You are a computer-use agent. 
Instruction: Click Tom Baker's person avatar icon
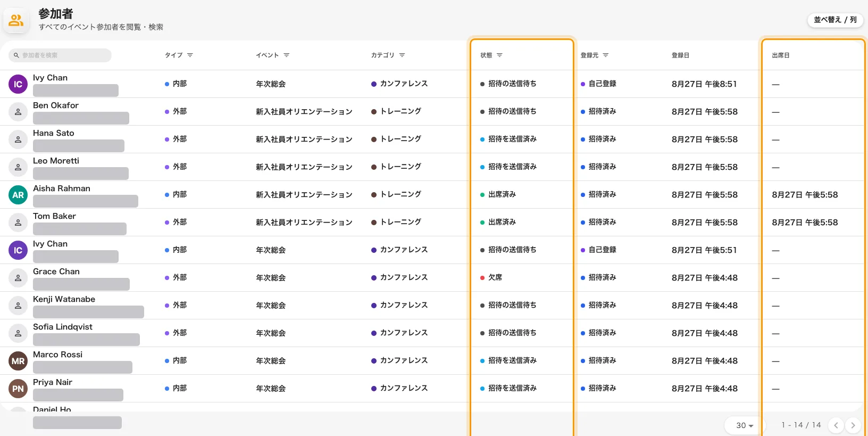pyautogui.click(x=18, y=223)
